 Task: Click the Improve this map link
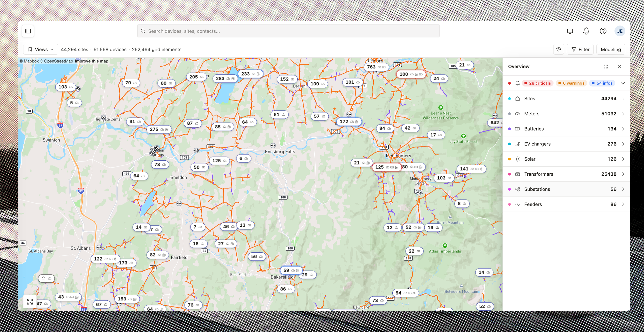click(91, 61)
